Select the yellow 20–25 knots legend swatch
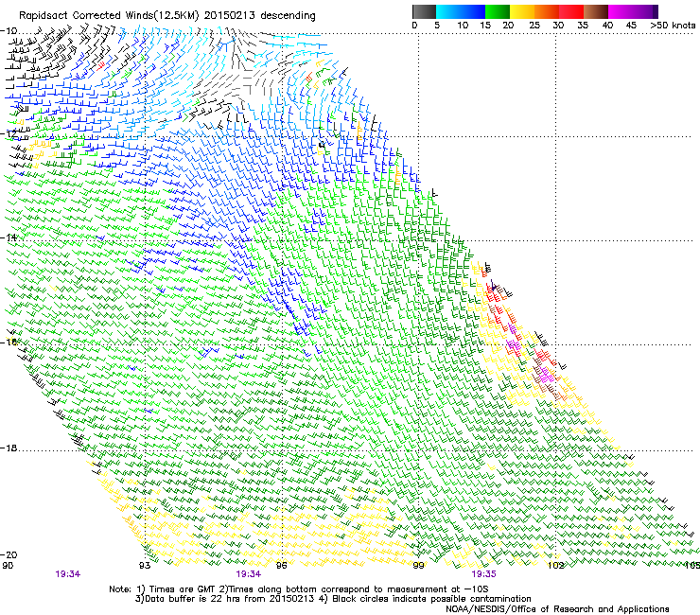The image size is (700, 615). [522, 11]
